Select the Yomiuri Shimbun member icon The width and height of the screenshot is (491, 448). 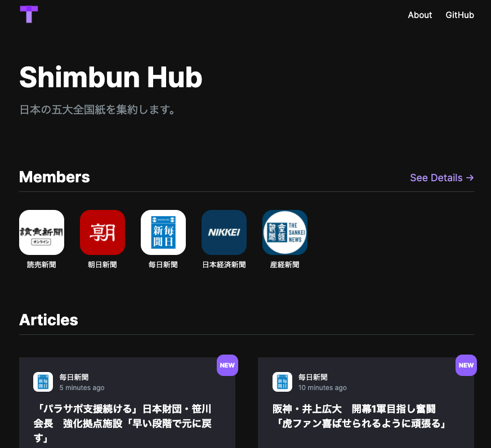42,232
